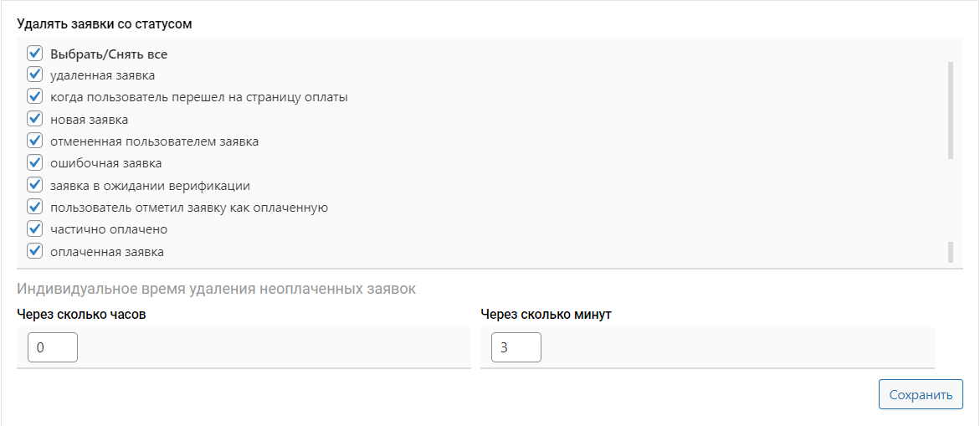Image resolution: width=980 pixels, height=426 pixels.
Task: Disable the 'частично оплачено' checkbox
Action: pyautogui.click(x=35, y=228)
